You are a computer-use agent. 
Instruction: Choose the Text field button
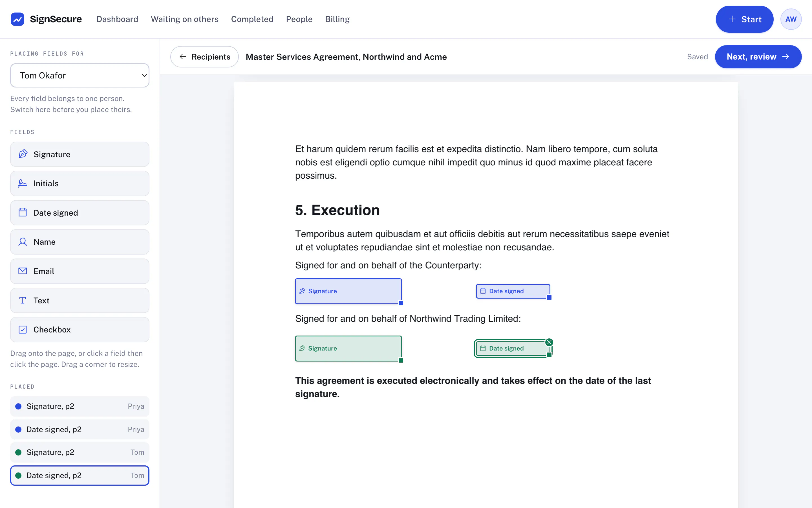point(80,300)
